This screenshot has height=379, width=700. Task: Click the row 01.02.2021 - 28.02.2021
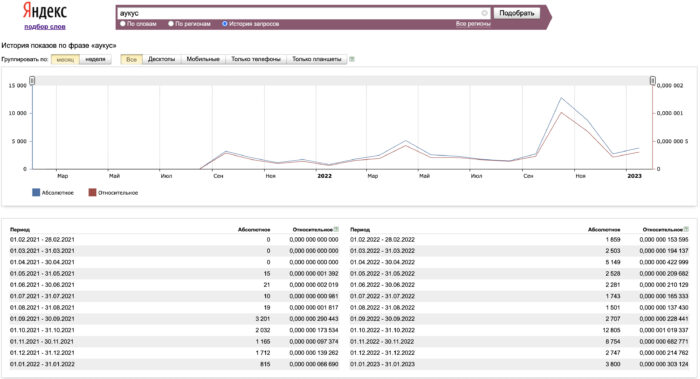click(174, 240)
